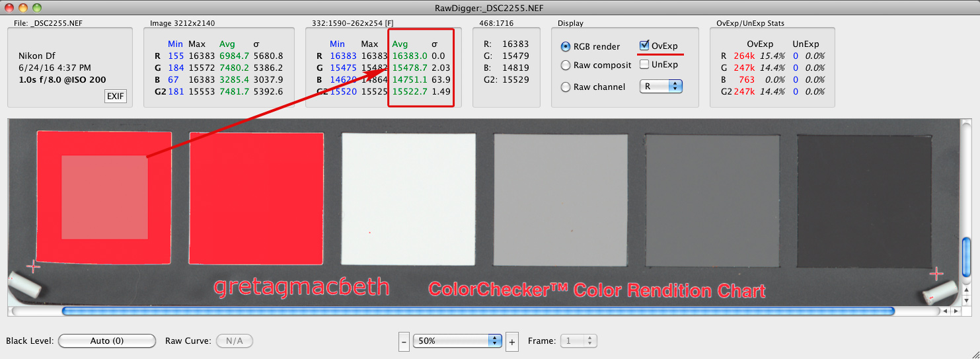Select the Raw channel display mode
The height and width of the screenshot is (359, 980).
point(566,87)
